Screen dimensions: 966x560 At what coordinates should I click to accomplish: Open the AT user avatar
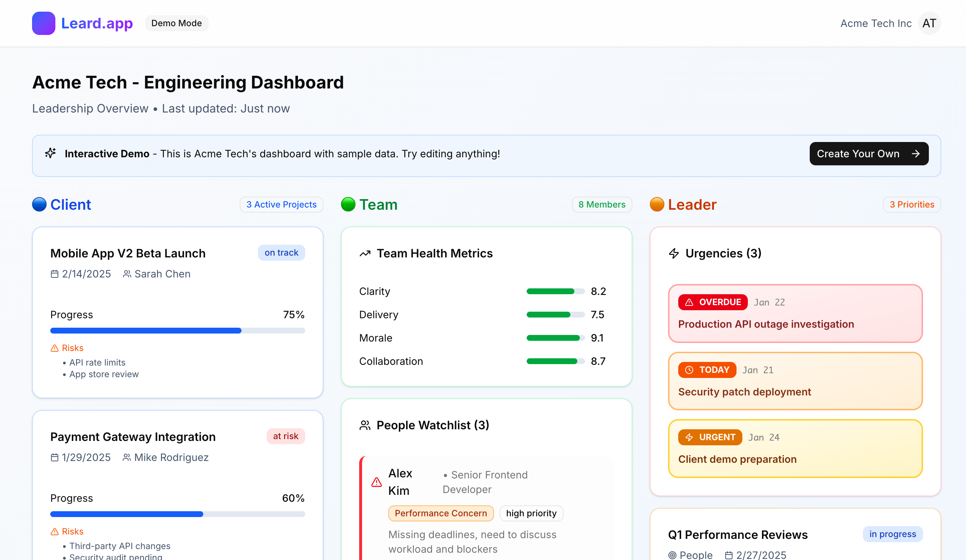tap(929, 23)
